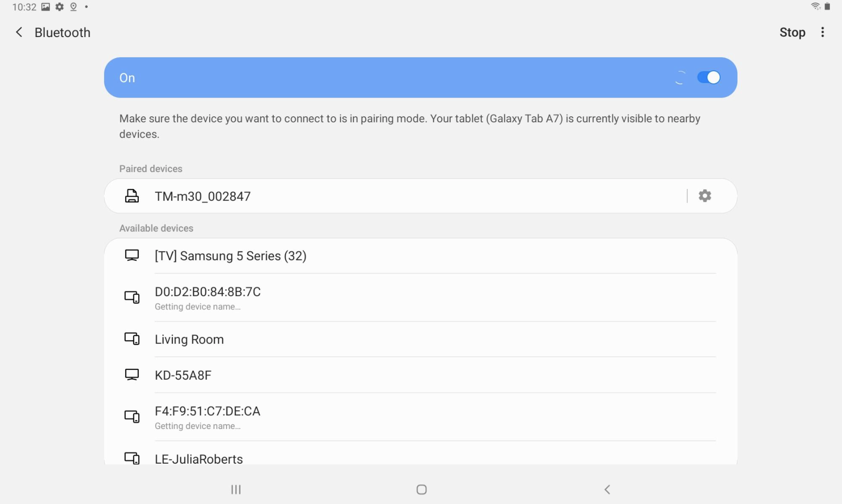The image size is (842, 504).
Task: Tap the Bluetooth page title
Action: (62, 32)
